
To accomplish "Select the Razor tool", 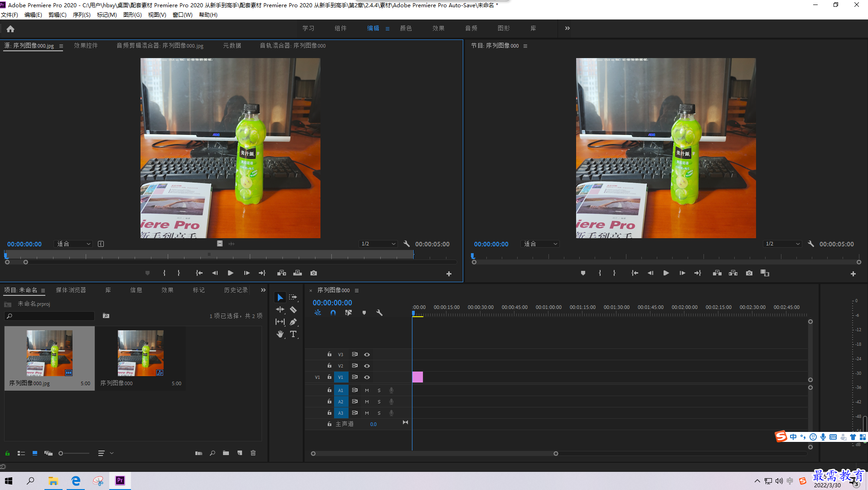I will pyautogui.click(x=293, y=310).
